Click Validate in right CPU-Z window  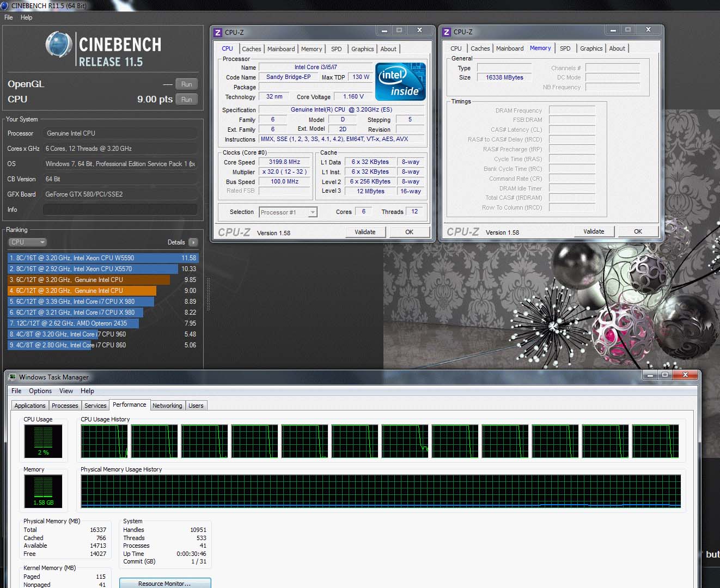(x=594, y=231)
